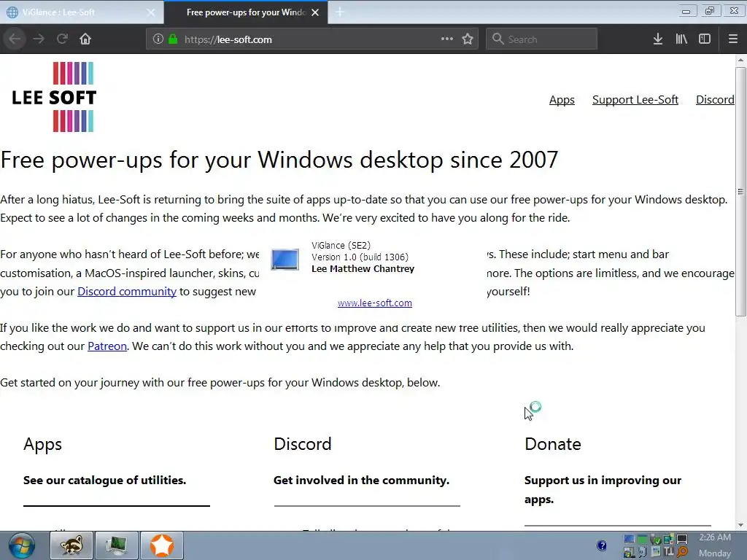Close the Free power-ups tab

coord(315,12)
